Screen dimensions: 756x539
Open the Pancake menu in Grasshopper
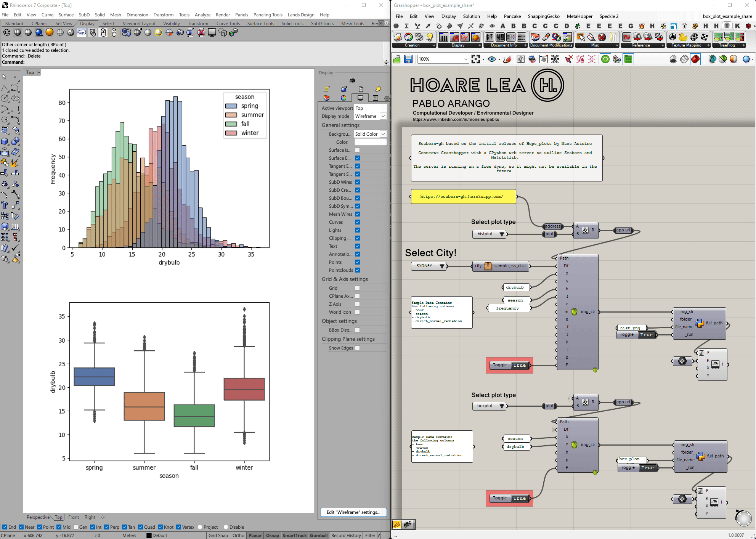coord(512,16)
